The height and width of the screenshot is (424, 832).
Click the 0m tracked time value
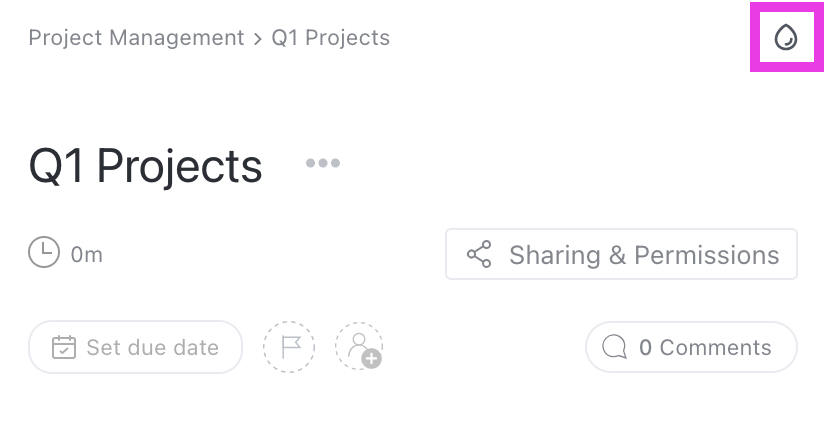pyautogui.click(x=87, y=254)
